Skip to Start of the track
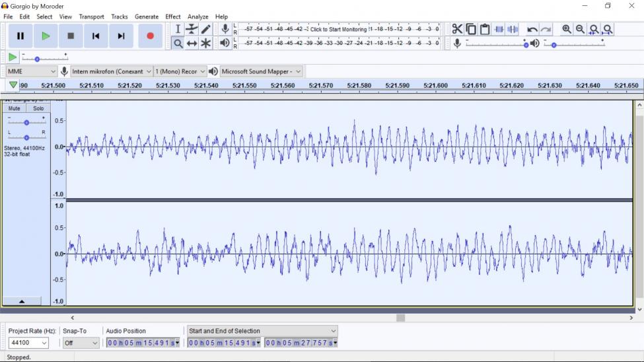Viewport: 644px width, 362px height. click(x=96, y=36)
